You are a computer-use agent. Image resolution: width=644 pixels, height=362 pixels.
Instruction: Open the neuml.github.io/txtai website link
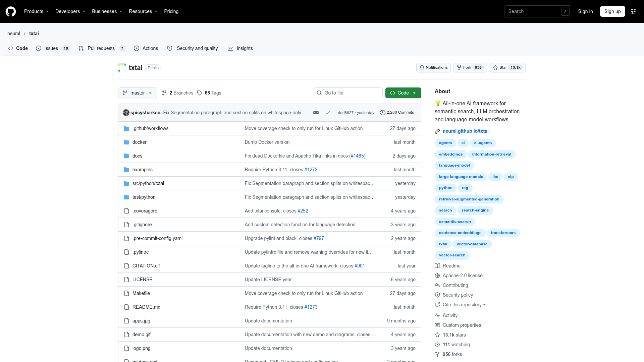click(x=466, y=131)
